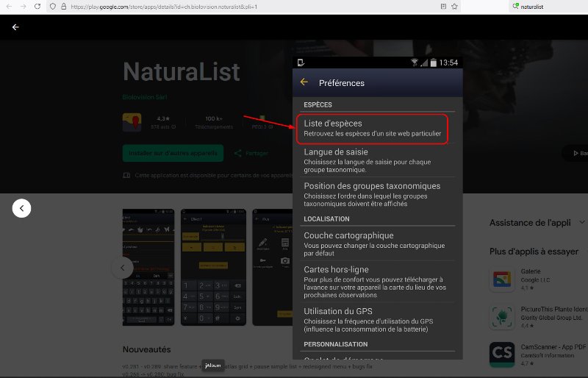The height and width of the screenshot is (378, 588).
Task: Click the Biolovision Sàrl developer link
Action: 145,97
